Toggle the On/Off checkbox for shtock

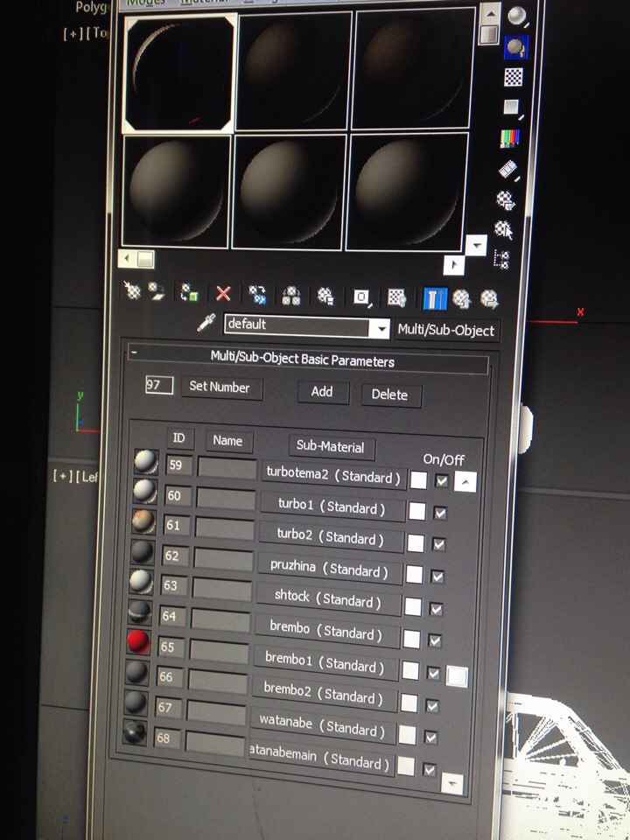(436, 609)
